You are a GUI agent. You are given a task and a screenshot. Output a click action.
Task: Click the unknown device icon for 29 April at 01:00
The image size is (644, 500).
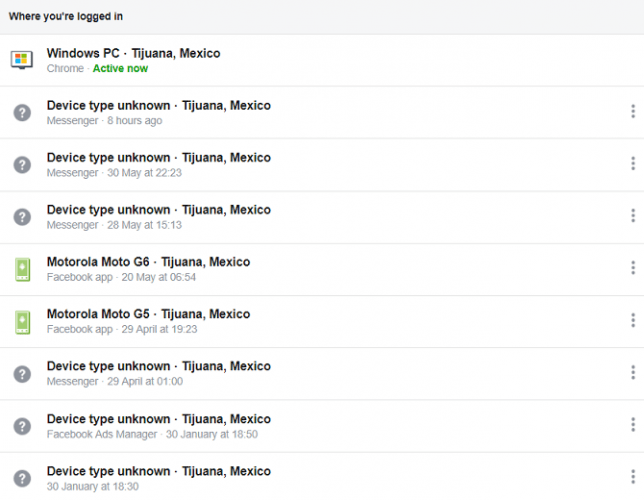[x=22, y=373]
